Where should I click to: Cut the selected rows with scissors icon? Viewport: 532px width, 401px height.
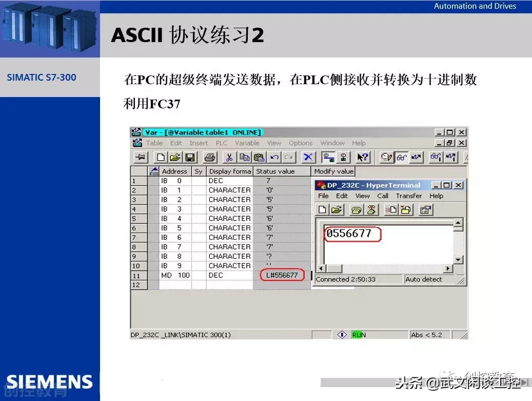[229, 157]
